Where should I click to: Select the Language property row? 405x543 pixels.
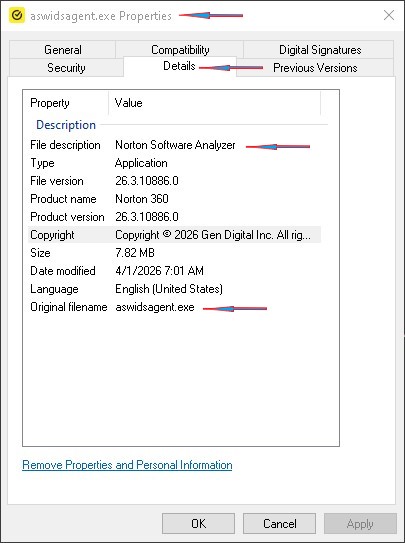coord(174,289)
